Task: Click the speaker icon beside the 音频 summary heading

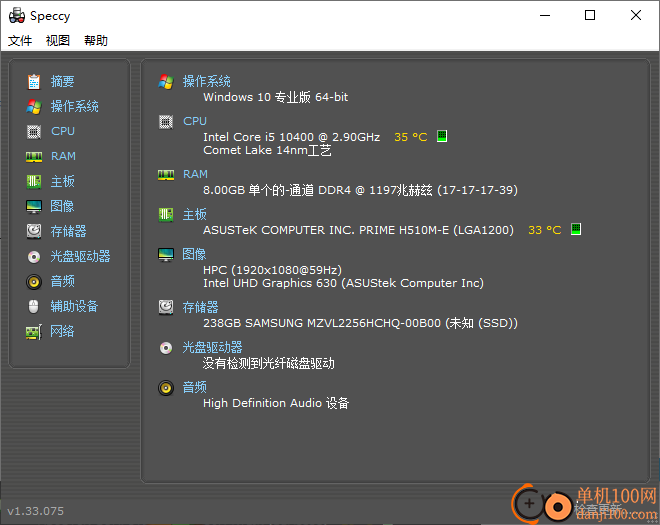Action: pos(166,388)
